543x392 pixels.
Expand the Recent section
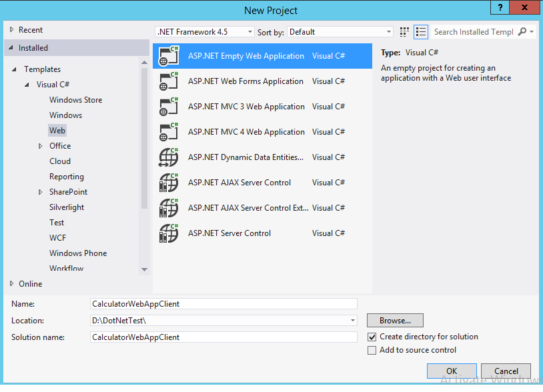click(12, 30)
